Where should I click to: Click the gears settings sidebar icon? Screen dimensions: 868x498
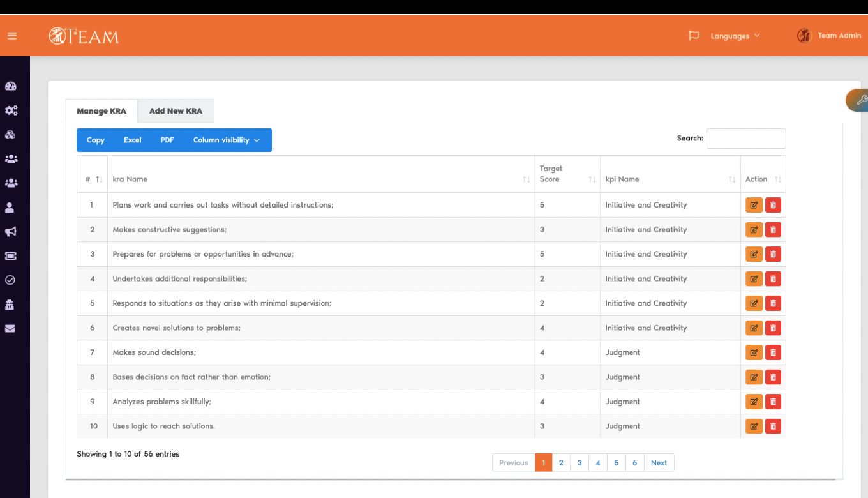coord(10,111)
